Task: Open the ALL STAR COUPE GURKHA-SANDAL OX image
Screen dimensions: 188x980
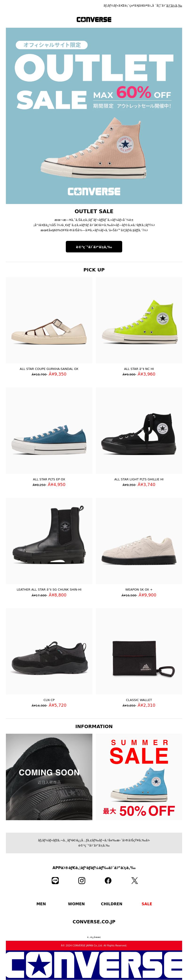Action: (x=49, y=320)
